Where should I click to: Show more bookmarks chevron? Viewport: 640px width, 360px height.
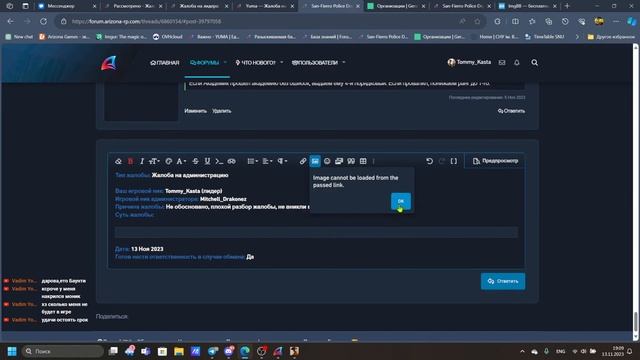(577, 37)
